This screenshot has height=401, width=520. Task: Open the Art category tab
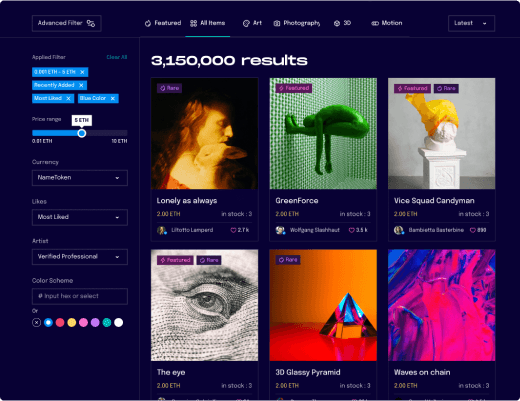(252, 23)
